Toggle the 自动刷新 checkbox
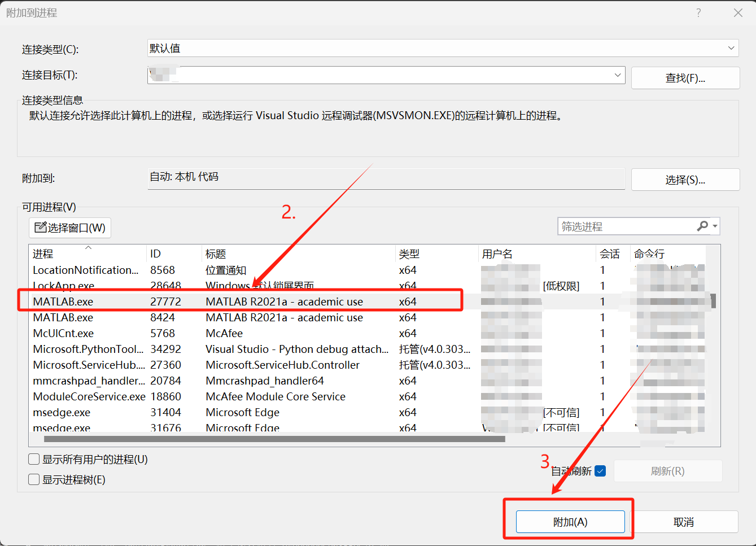The image size is (756, 546). click(x=600, y=471)
